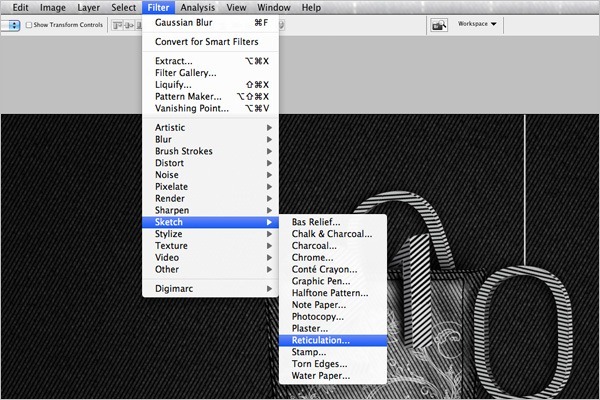Choose the Extract filter command
Image resolution: width=600 pixels, height=400 pixels.
(210, 61)
